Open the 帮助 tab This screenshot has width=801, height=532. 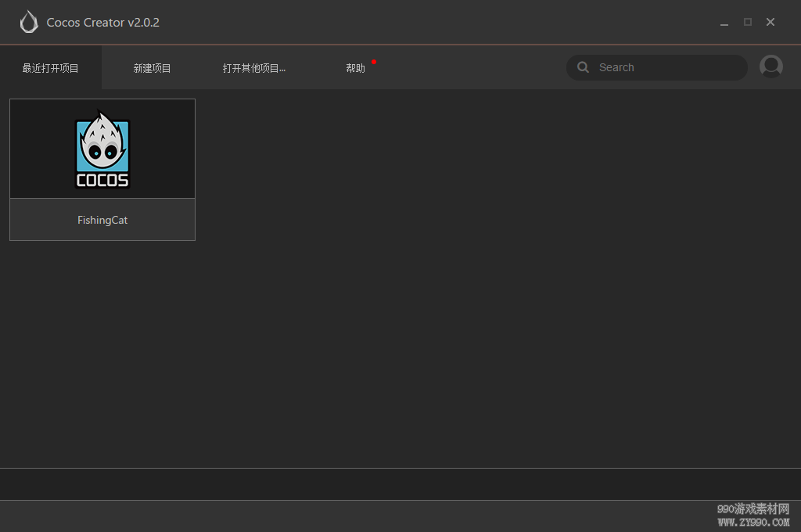356,68
